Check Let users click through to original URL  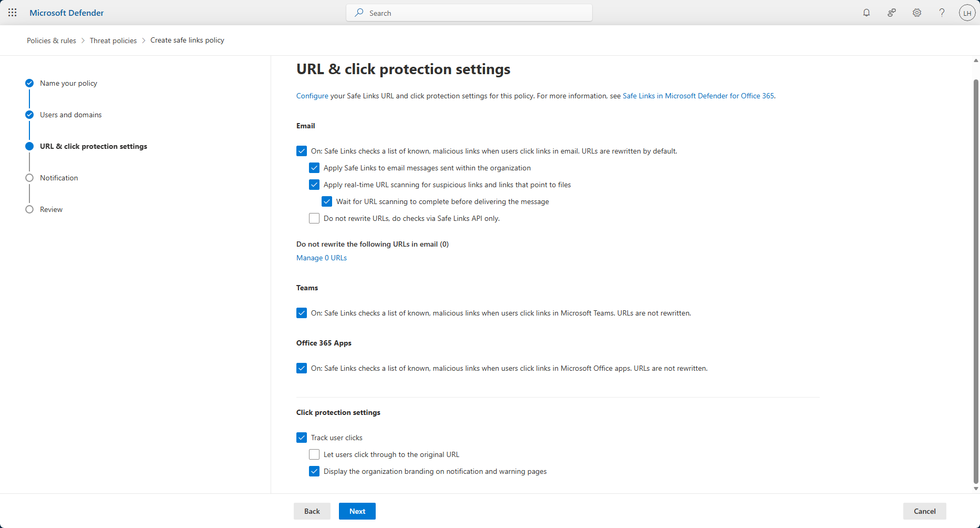(314, 454)
